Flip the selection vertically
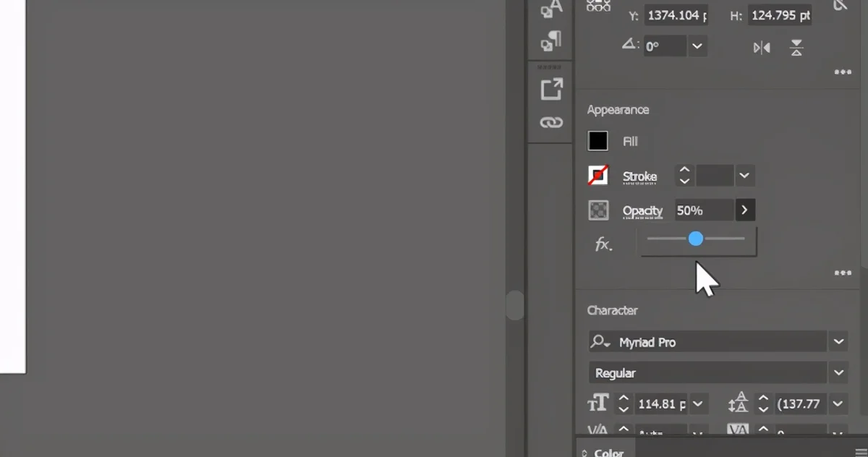868x457 pixels. (x=796, y=48)
